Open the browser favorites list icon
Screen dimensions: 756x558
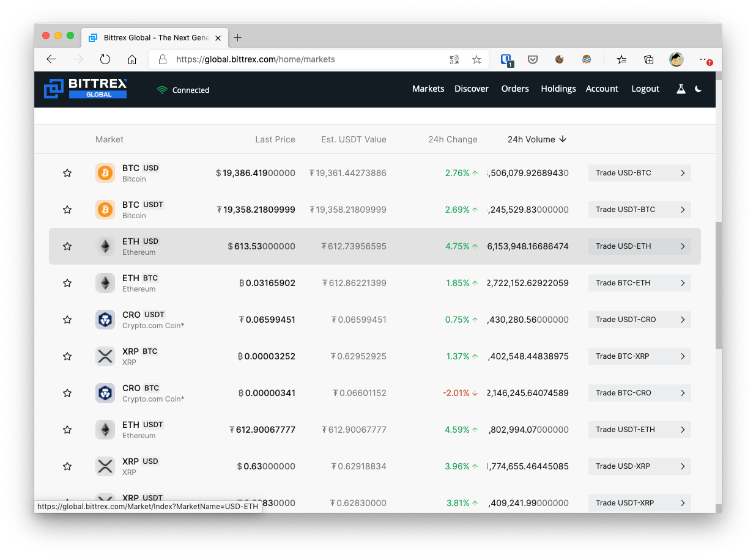click(x=621, y=59)
